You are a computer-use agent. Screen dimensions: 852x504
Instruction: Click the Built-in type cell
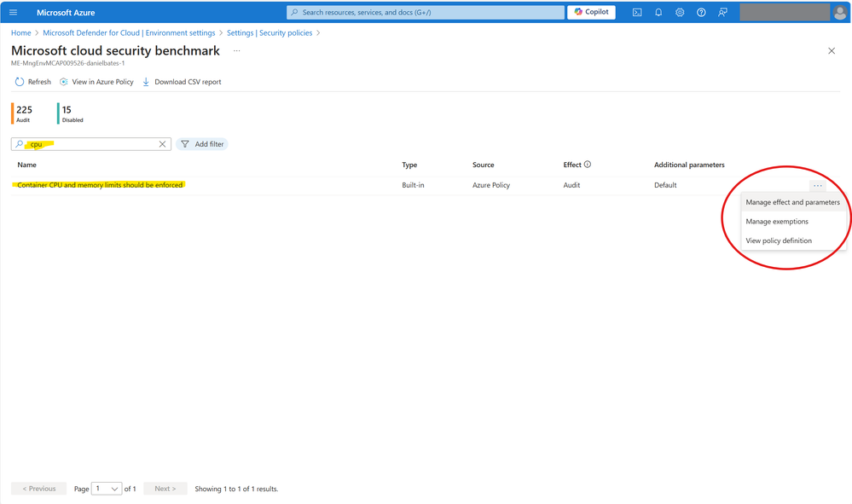pyautogui.click(x=413, y=185)
